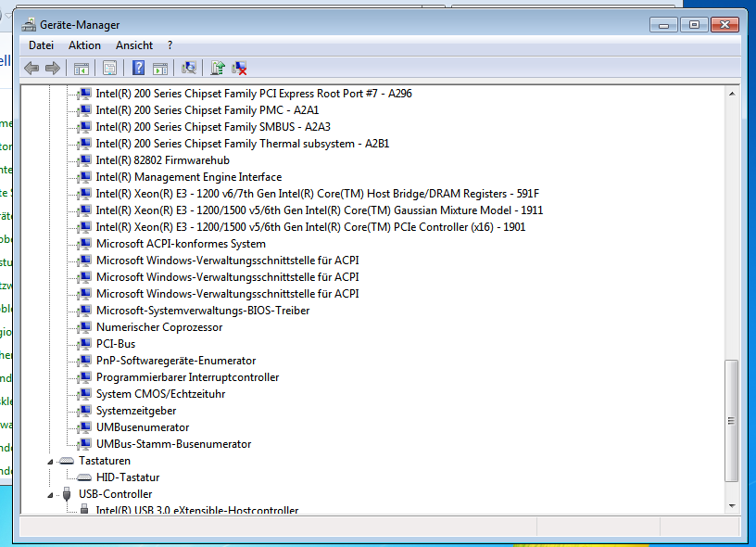Image resolution: width=756 pixels, height=547 pixels.
Task: Select the USB-Controller category label
Action: 115,494
